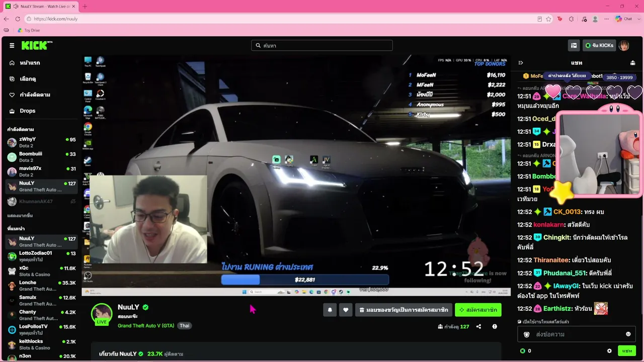The height and width of the screenshot is (362, 644).
Task: Open reader view icon in address bar
Action: pos(540,19)
